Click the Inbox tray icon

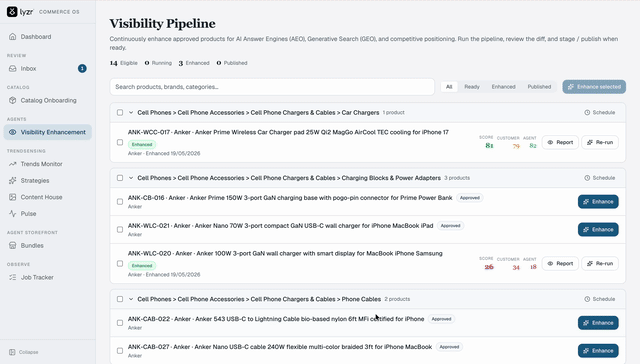(13, 69)
